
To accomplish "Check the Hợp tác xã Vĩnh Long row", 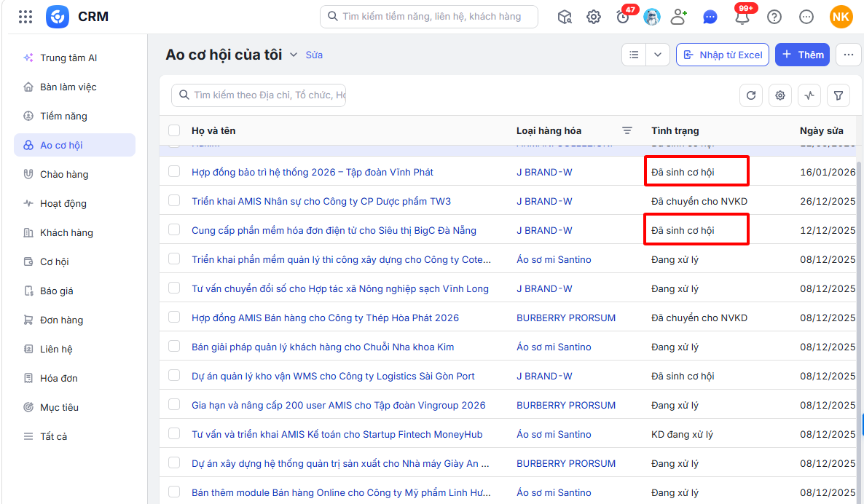I will pos(174,288).
